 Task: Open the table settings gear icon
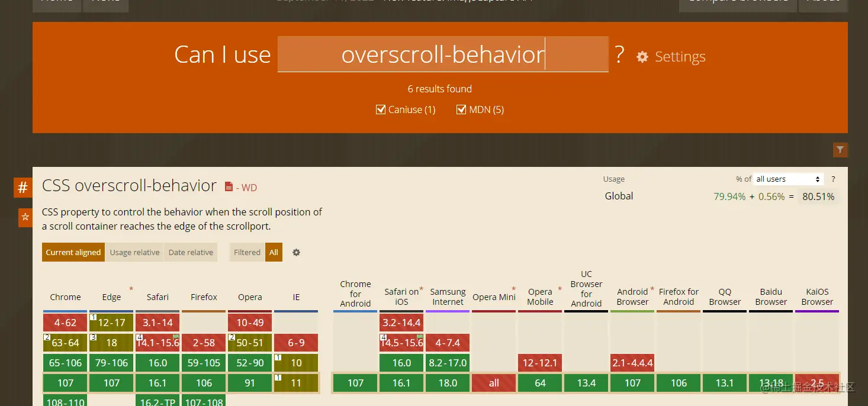(x=296, y=252)
